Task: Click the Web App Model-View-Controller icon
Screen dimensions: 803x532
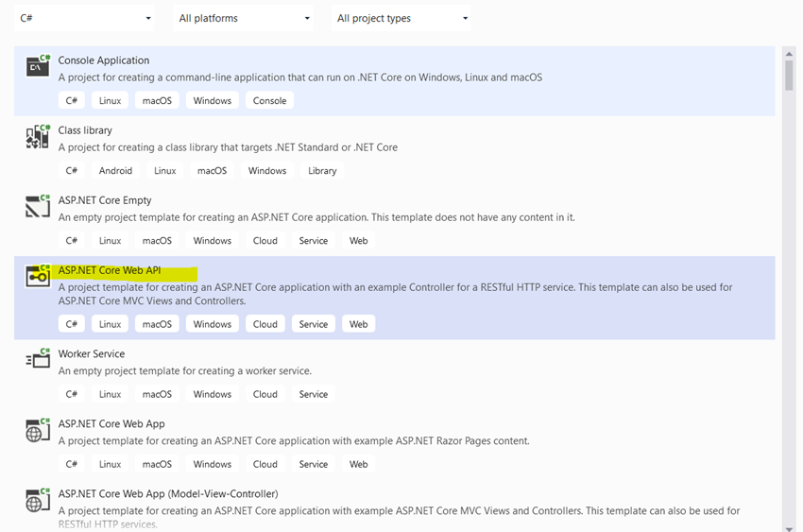Action: coord(38,500)
